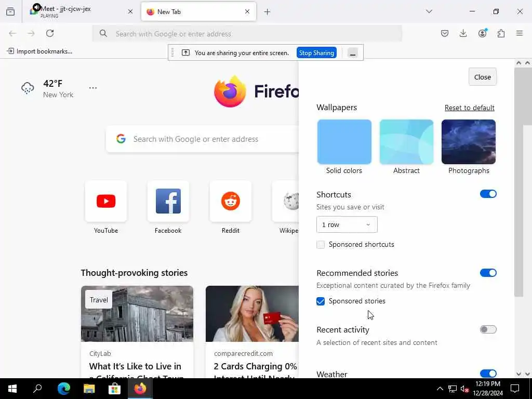Close the customize panel
Viewport: 532px width, 399px height.
point(483,77)
